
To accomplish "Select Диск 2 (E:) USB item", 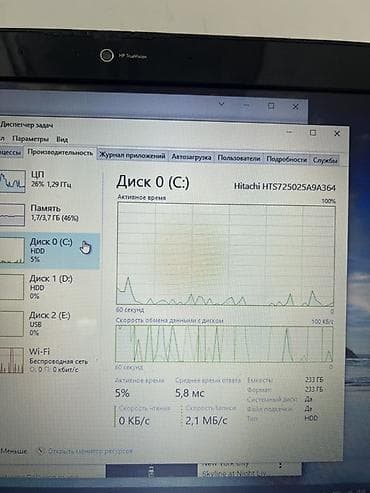I will pyautogui.click(x=50, y=324).
